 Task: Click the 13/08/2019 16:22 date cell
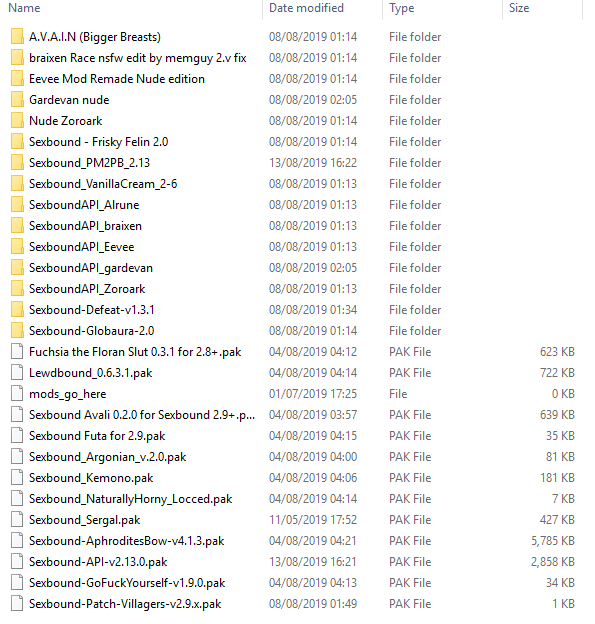point(313,163)
